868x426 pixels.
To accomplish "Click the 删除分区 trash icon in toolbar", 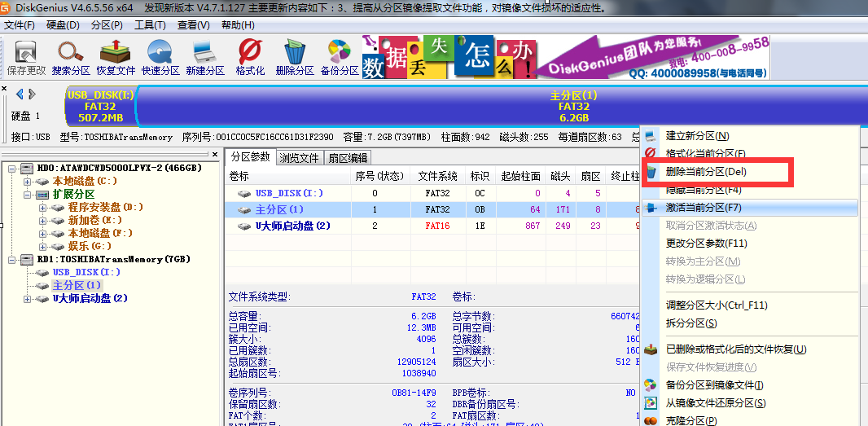I will point(295,52).
